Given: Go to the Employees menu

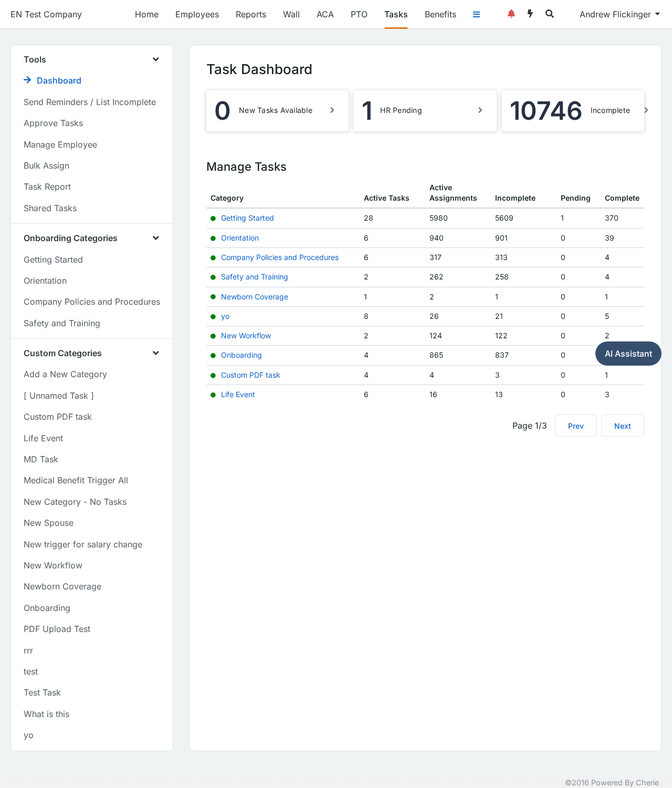Looking at the screenshot, I should pyautogui.click(x=197, y=14).
